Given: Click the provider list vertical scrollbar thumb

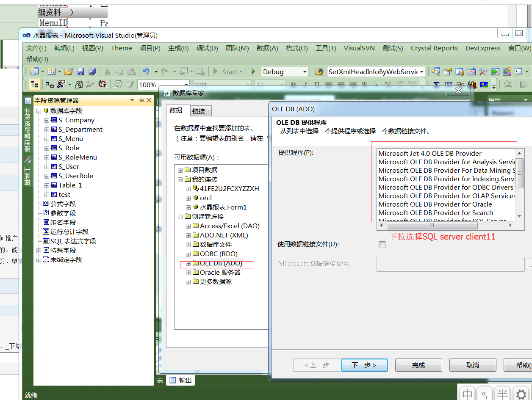Looking at the screenshot, I should click(520, 173).
